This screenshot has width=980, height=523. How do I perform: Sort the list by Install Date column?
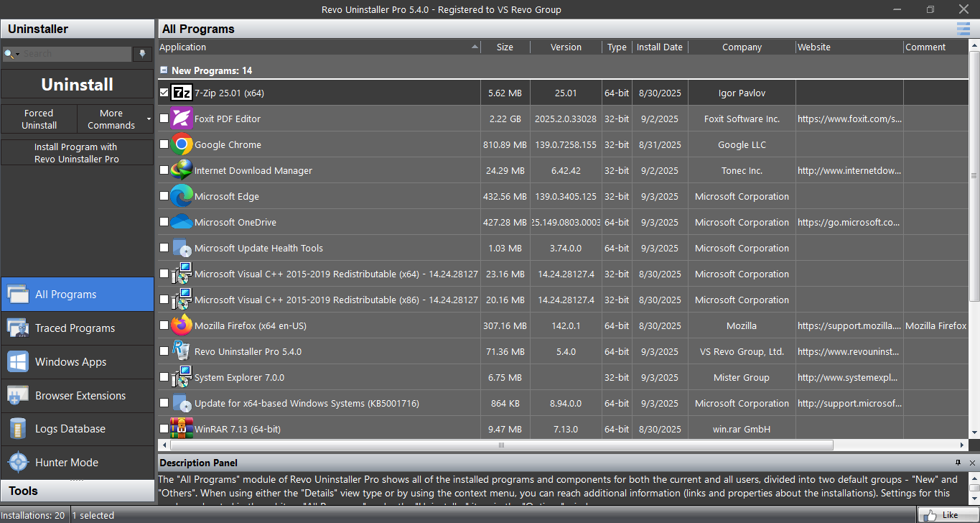(659, 47)
